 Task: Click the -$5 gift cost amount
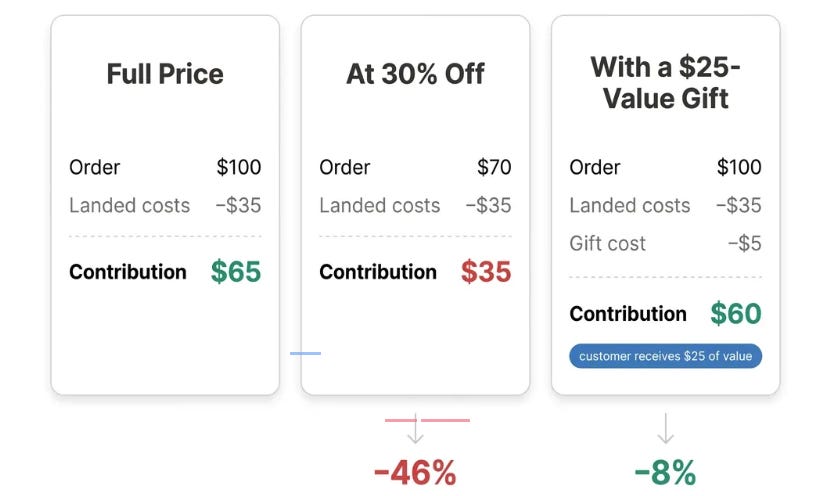coord(745,244)
